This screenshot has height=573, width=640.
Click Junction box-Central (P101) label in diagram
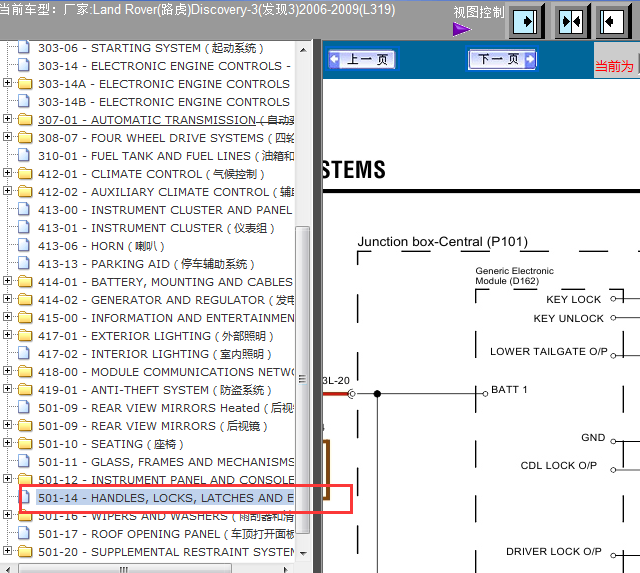pos(442,242)
